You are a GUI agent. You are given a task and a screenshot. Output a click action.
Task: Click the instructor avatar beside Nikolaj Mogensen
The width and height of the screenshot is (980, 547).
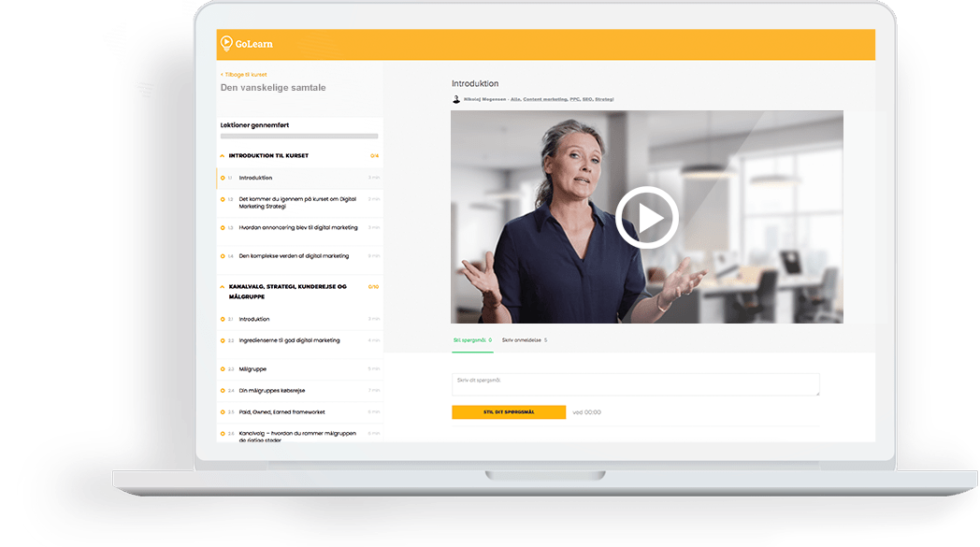(x=456, y=99)
